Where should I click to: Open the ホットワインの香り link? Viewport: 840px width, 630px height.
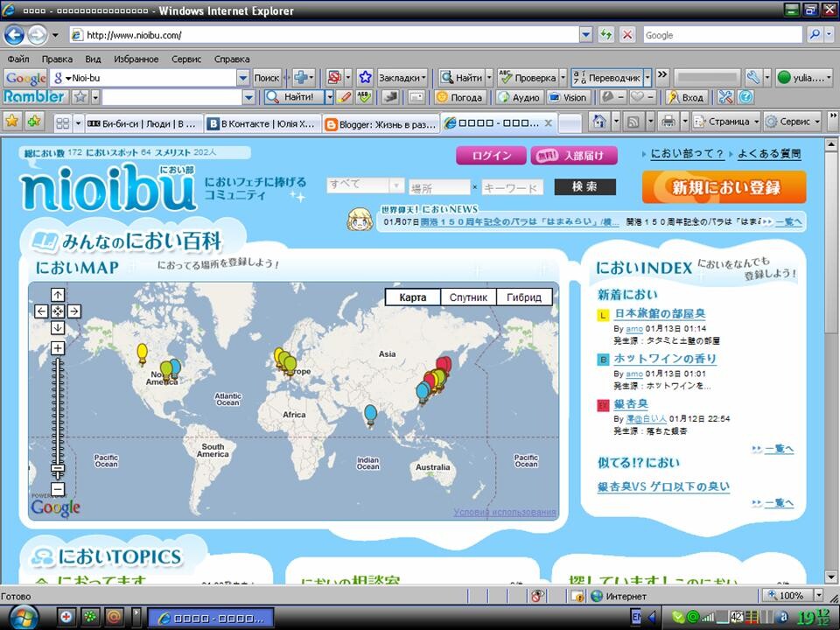665,359
